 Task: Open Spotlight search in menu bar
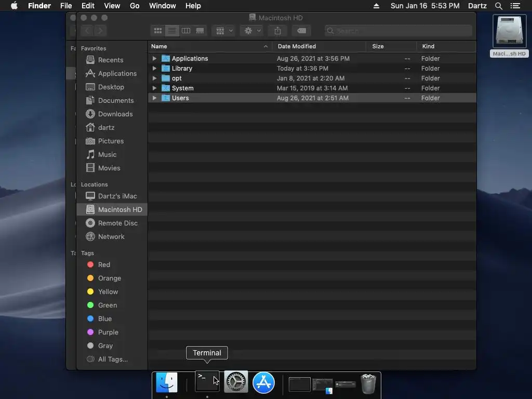tap(498, 6)
